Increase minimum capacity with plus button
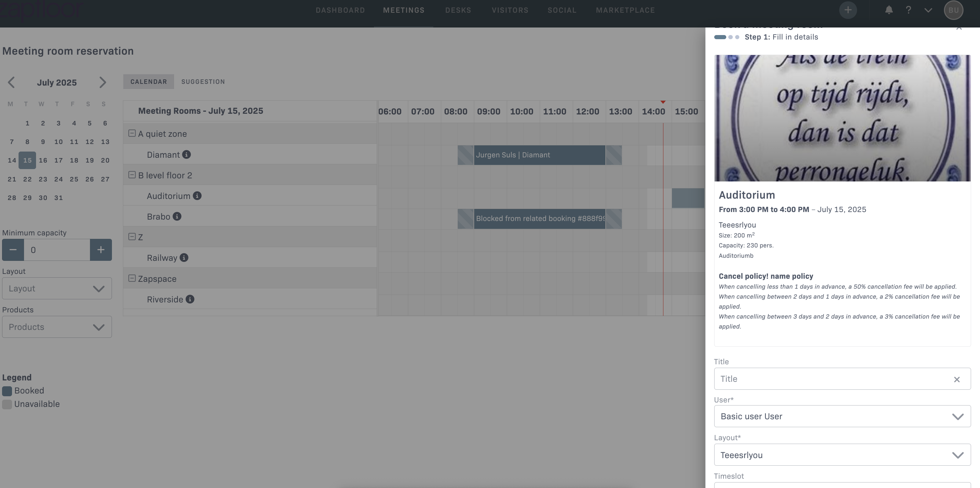980x488 pixels. (101, 250)
